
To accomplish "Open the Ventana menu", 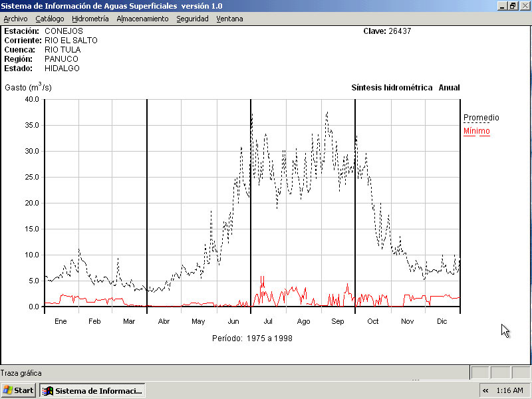I will click(x=229, y=19).
